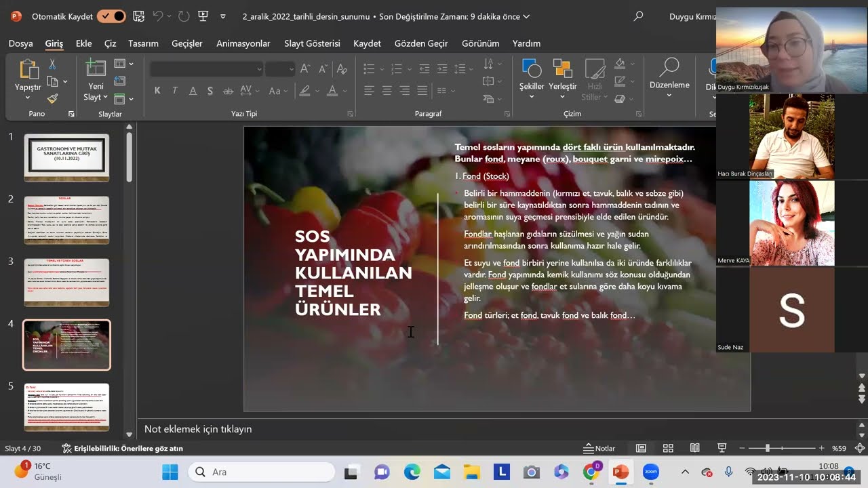Click the Save disk icon in title bar
The image size is (868, 488).
[138, 16]
